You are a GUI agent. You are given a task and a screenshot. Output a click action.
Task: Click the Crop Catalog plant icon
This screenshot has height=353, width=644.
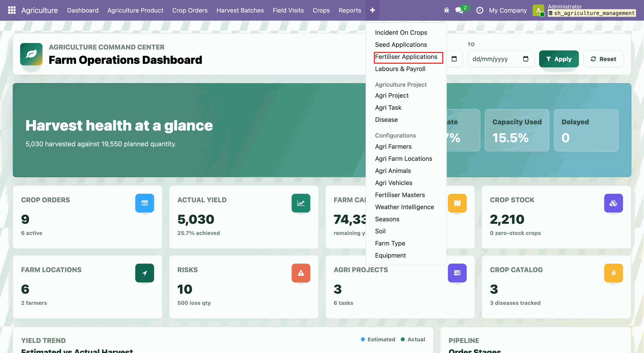coord(613,273)
